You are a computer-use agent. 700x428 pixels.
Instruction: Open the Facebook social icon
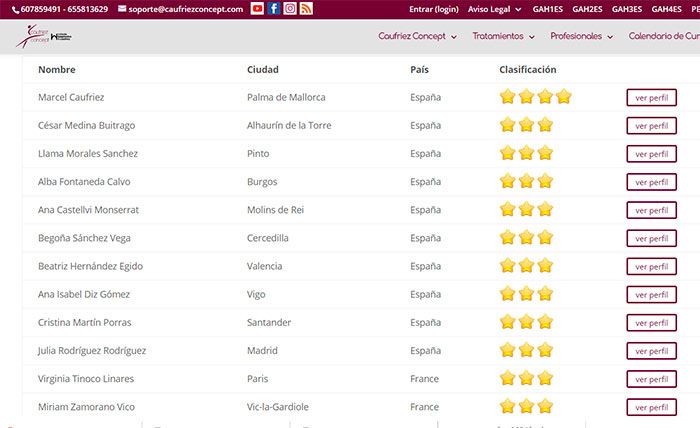(273, 9)
